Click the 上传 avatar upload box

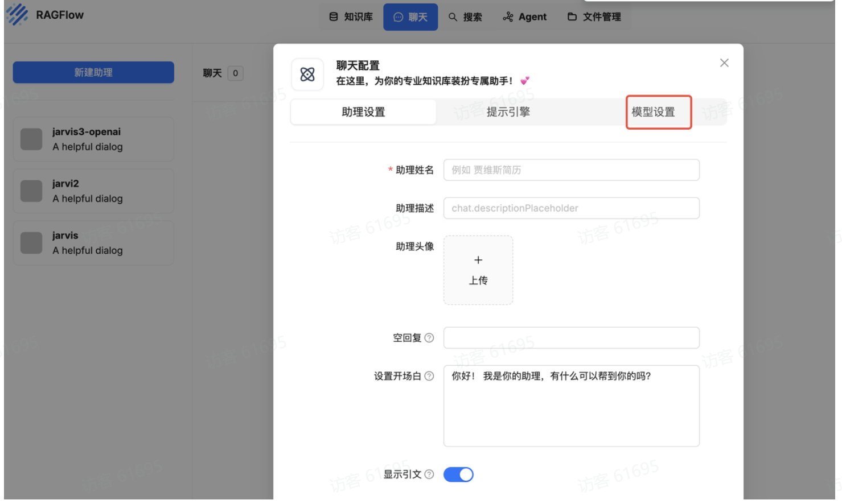(x=478, y=270)
